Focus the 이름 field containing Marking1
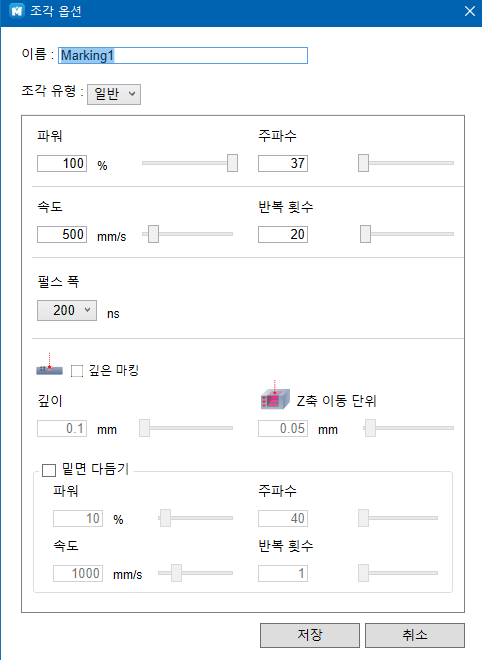The height and width of the screenshot is (660, 482). (183, 55)
